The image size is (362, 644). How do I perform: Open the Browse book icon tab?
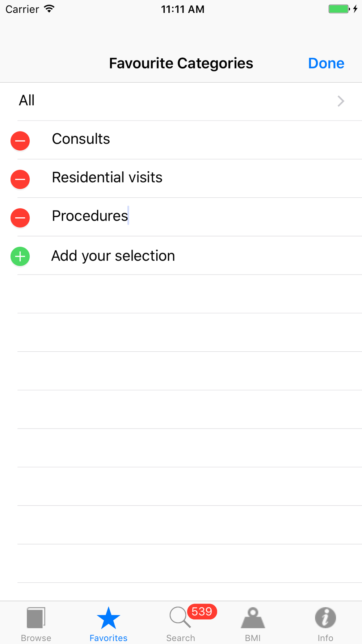coord(36,618)
